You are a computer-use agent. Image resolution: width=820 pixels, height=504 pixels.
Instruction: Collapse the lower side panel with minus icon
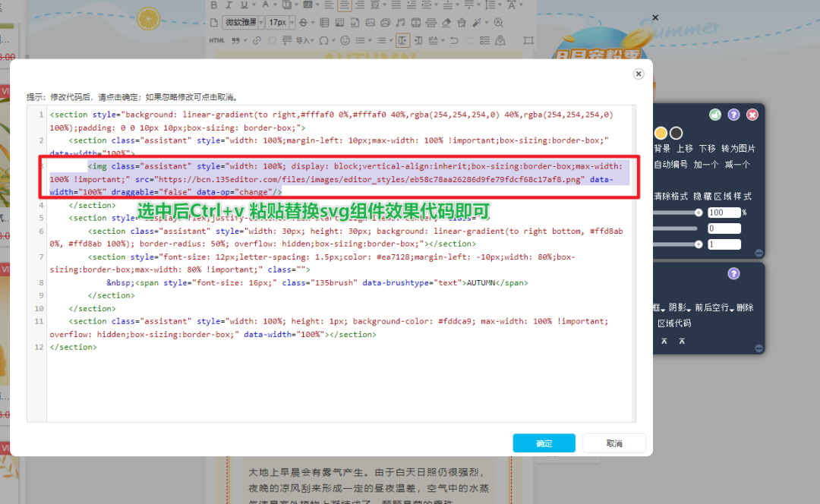click(758, 348)
